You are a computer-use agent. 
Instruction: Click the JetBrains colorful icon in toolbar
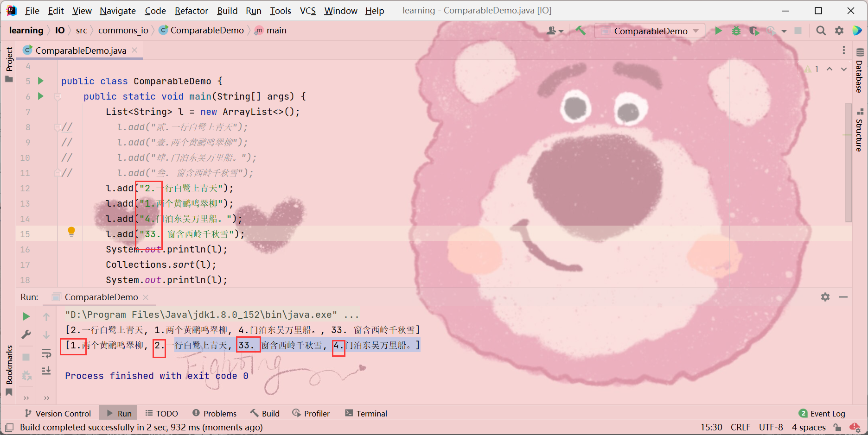(857, 31)
